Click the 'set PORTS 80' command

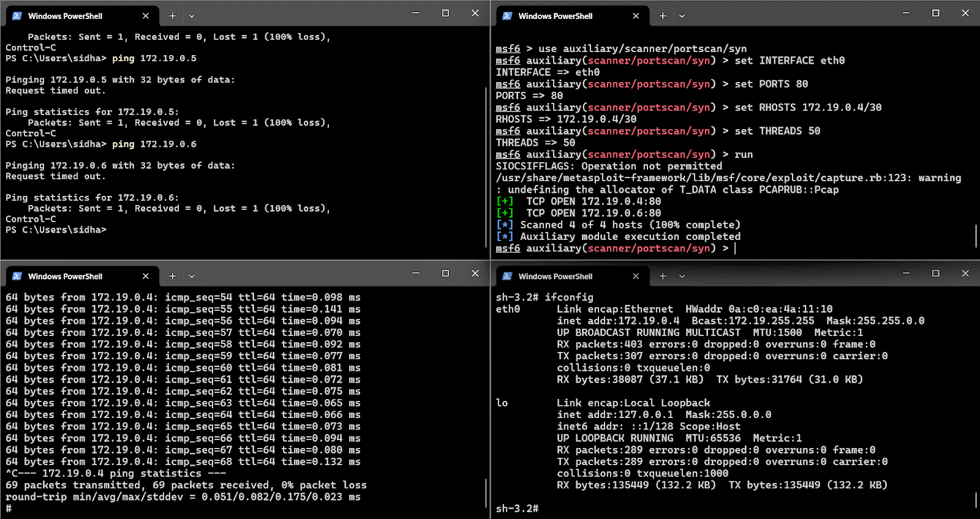[771, 84]
